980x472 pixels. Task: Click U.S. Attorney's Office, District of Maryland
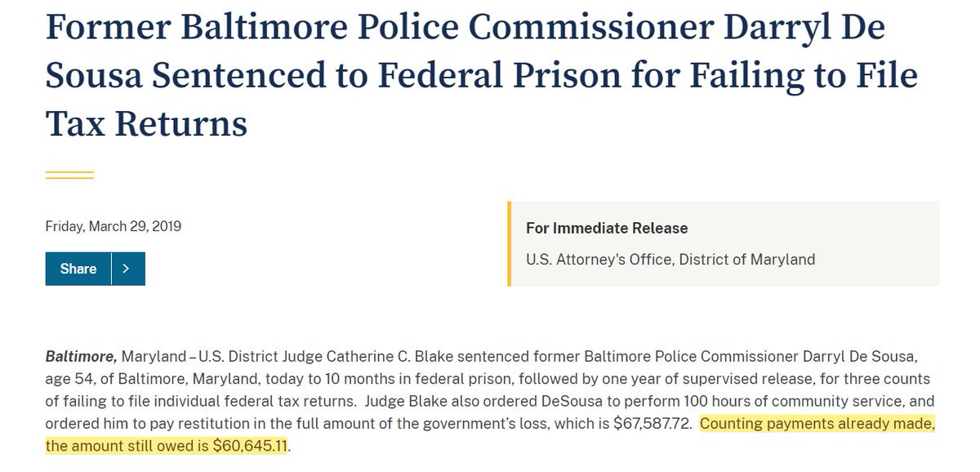(x=670, y=260)
